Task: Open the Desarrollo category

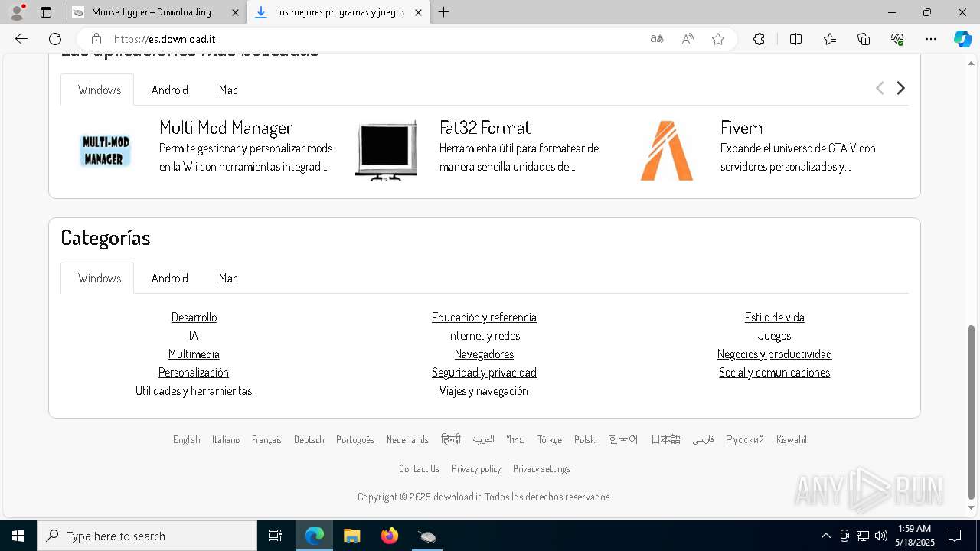Action: click(x=194, y=317)
